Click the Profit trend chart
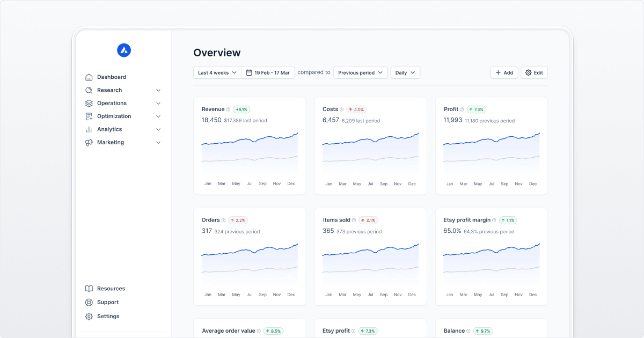This screenshot has width=644, height=338. 492,153
